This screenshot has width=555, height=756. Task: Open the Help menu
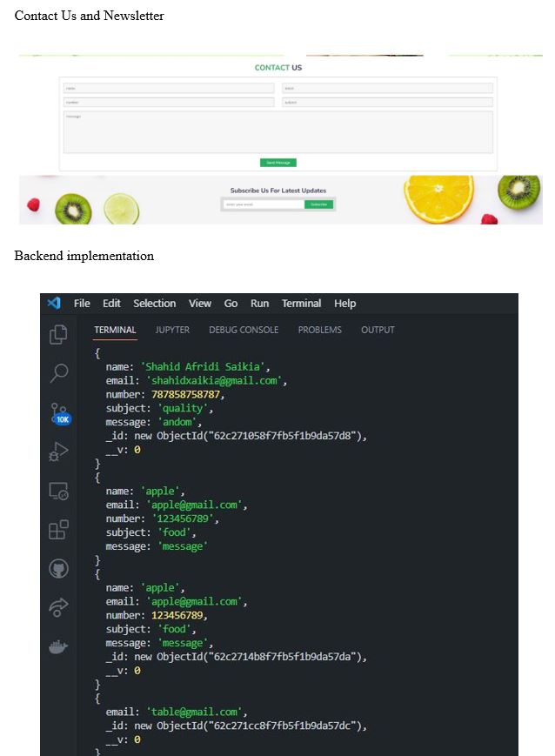(x=344, y=304)
